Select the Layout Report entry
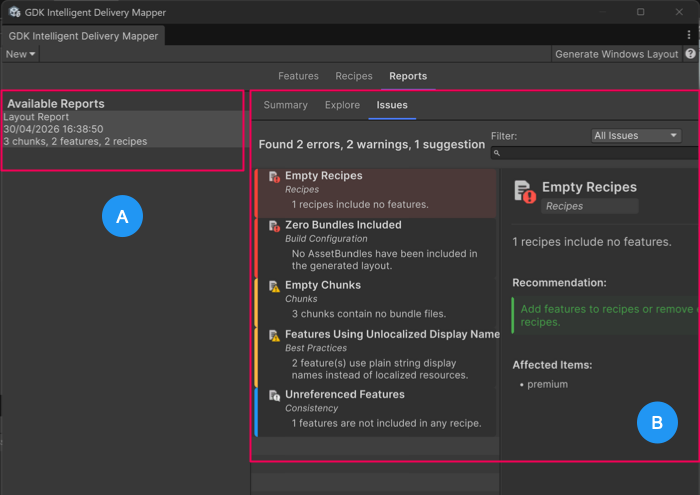700x495 pixels. pyautogui.click(x=123, y=129)
